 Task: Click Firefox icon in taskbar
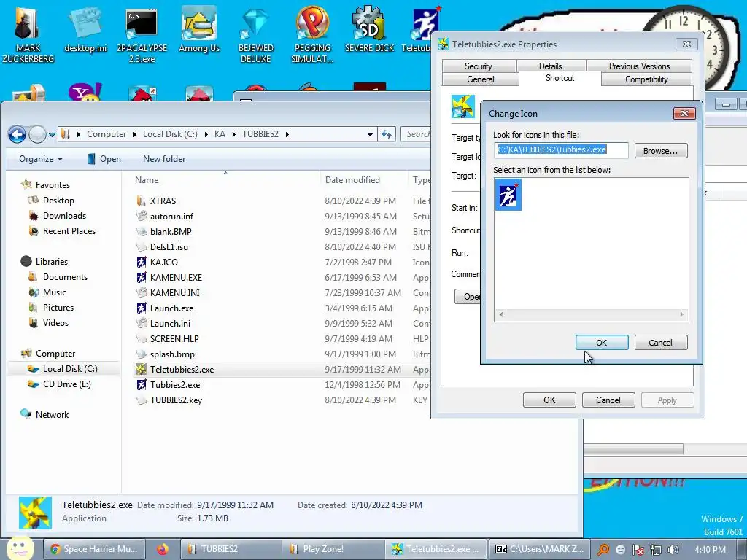tap(163, 549)
